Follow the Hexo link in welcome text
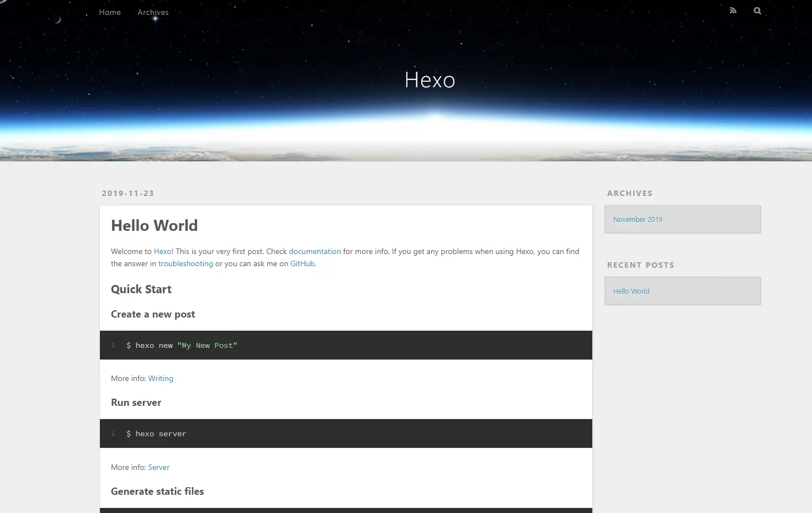 [162, 251]
